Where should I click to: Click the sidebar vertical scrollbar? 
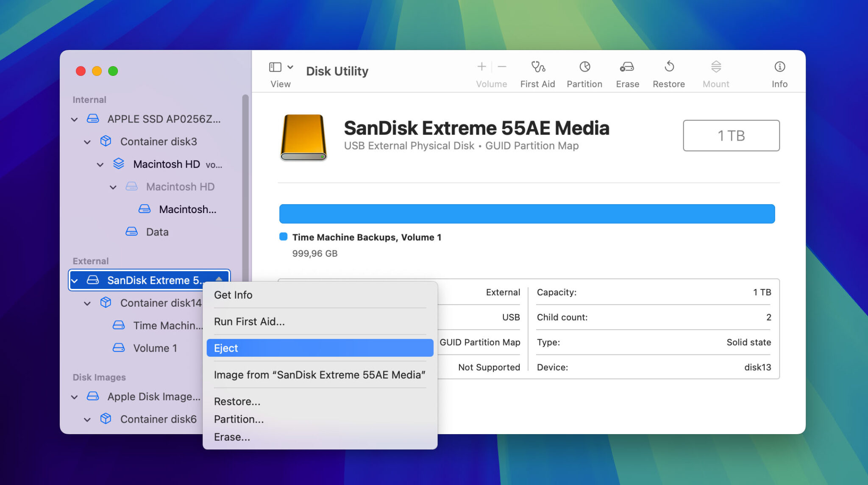(245, 186)
